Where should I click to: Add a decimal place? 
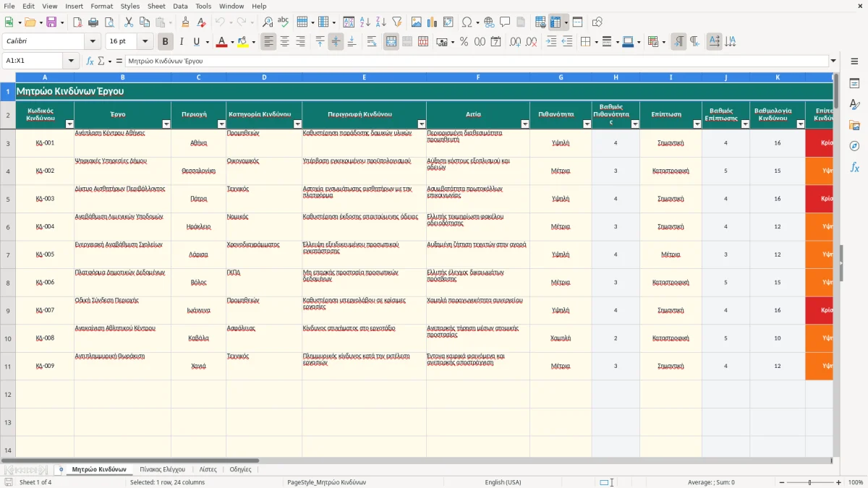[515, 42]
